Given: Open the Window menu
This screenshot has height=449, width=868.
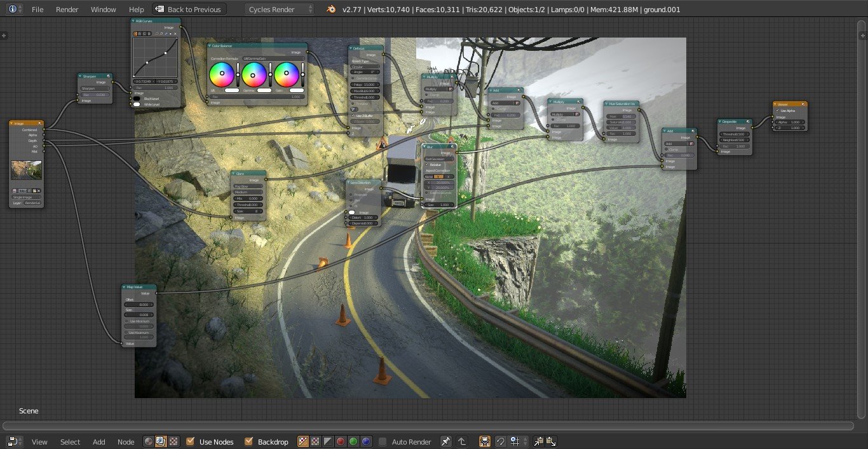Looking at the screenshot, I should click(x=103, y=10).
